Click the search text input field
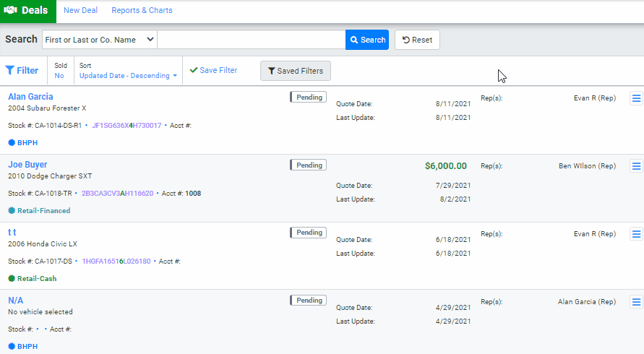644x354 pixels. click(x=252, y=40)
